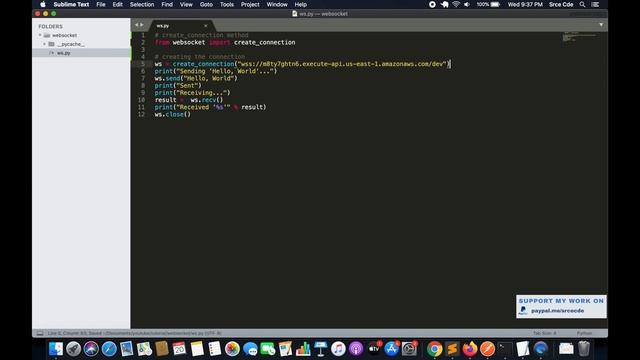Open Messages app in the dock
The image size is (640, 360).
250,349
